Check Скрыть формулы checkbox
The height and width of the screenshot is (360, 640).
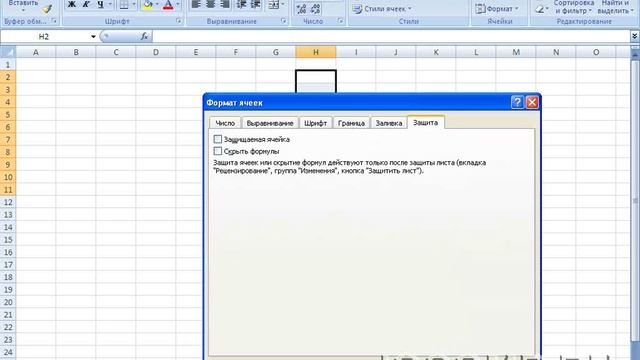point(218,151)
